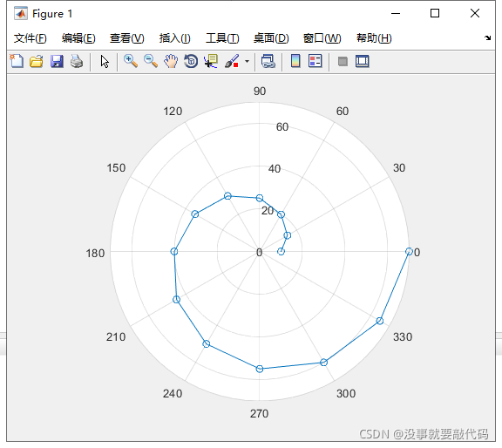Open file using the folder icon
The height and width of the screenshot is (448, 502).
37,61
